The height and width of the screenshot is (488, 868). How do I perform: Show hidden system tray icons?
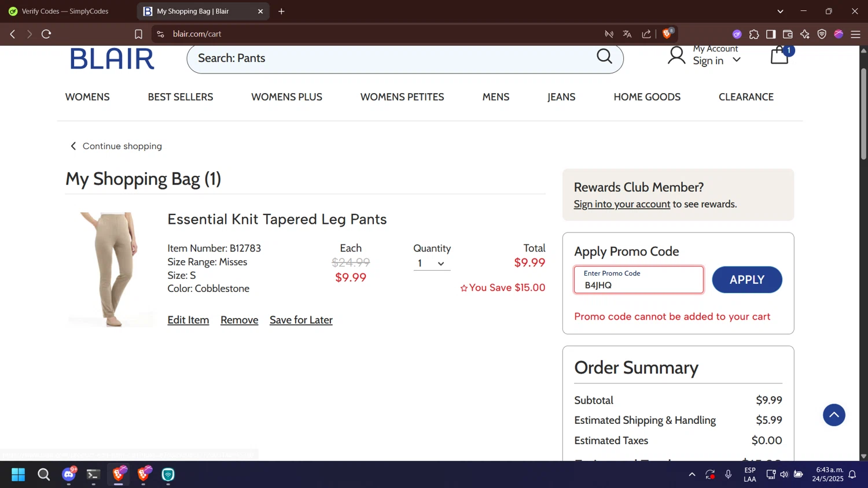692,475
